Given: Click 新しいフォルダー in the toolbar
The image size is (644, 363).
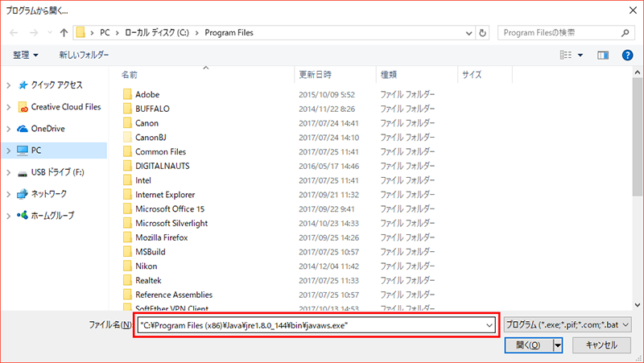Looking at the screenshot, I should coord(84,55).
